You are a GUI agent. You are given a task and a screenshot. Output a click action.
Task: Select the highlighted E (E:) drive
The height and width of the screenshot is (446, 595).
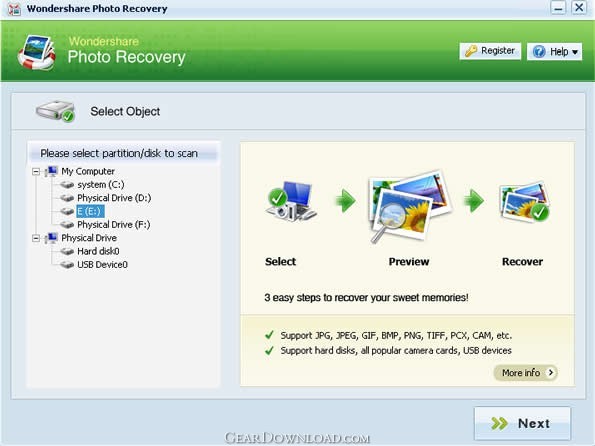click(90, 211)
